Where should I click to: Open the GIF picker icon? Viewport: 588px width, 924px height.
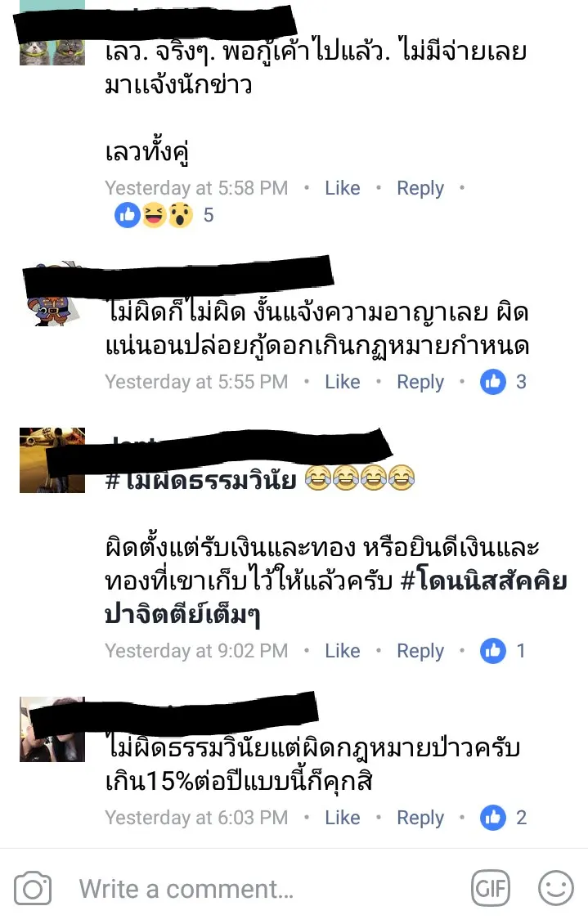coord(491,888)
